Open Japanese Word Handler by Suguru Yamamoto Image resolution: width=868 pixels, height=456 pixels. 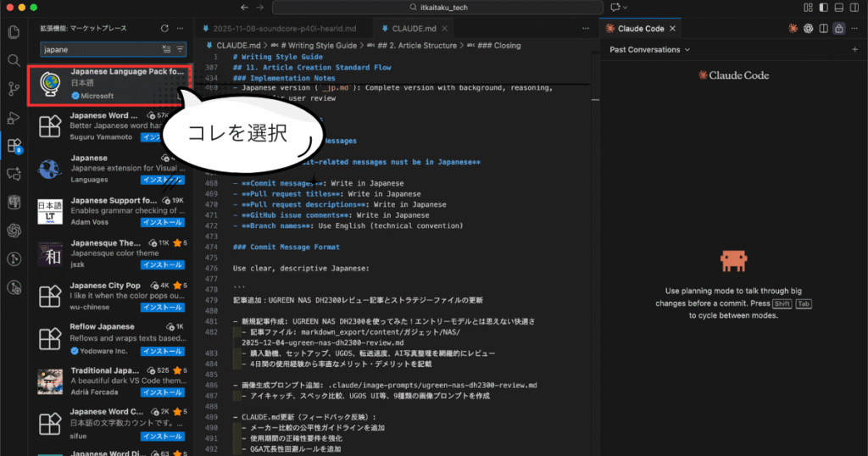point(109,127)
